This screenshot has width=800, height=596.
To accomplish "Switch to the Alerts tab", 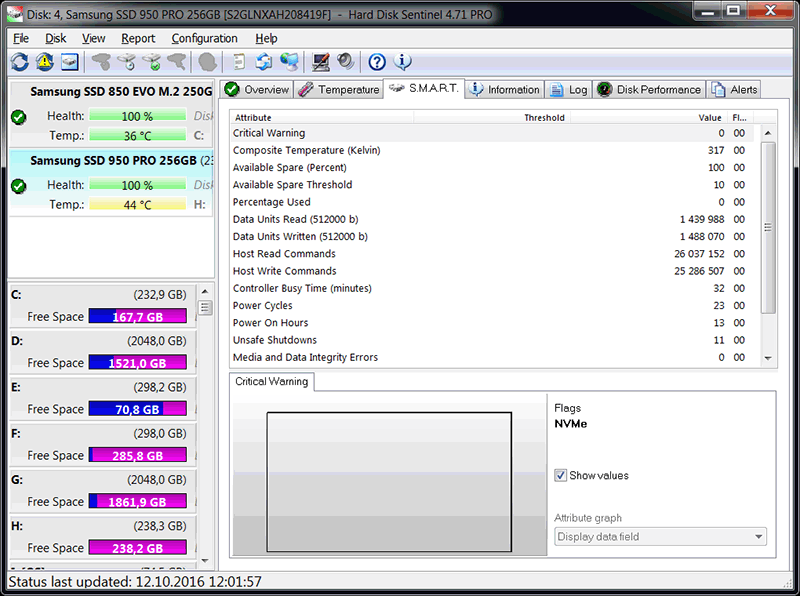I will click(x=734, y=90).
